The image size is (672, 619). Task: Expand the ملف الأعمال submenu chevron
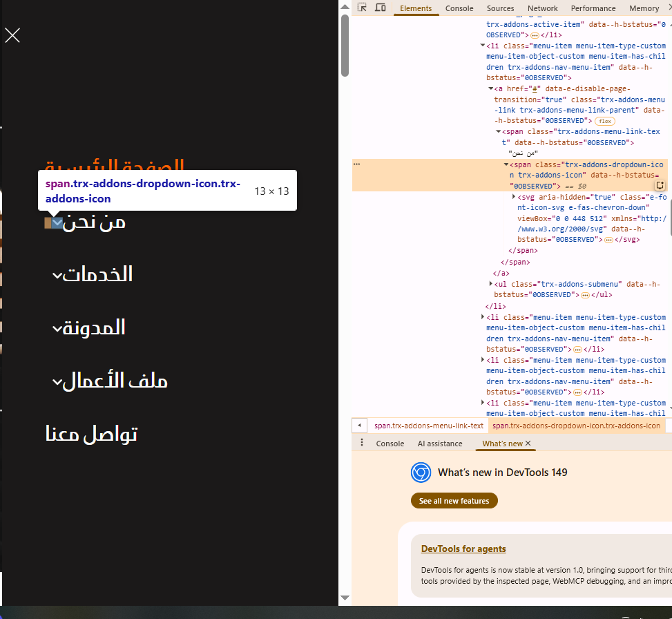click(57, 381)
